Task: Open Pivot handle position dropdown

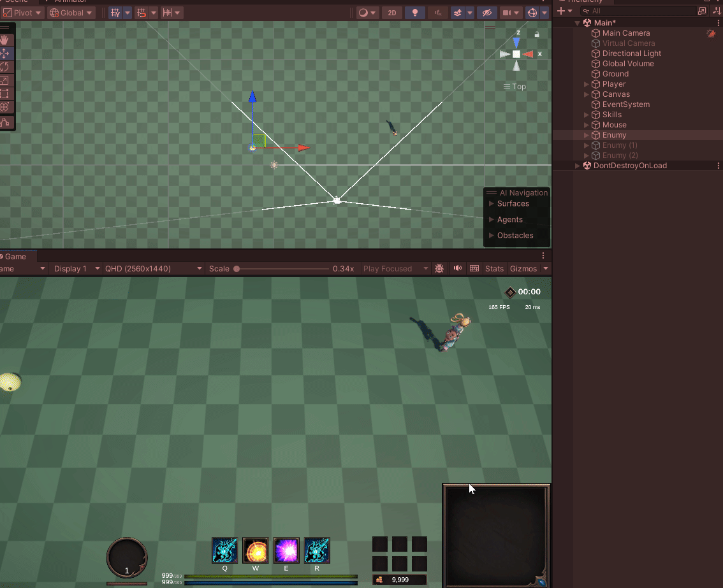Action: pos(22,13)
